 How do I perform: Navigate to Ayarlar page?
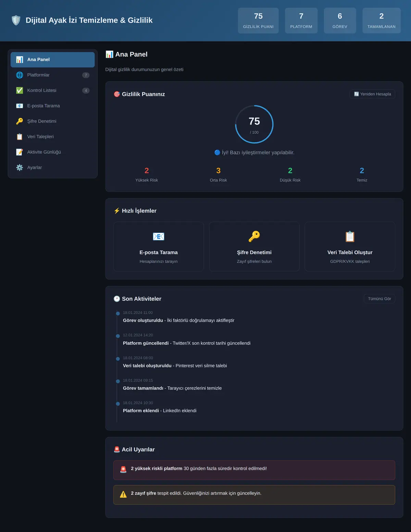tap(53, 168)
